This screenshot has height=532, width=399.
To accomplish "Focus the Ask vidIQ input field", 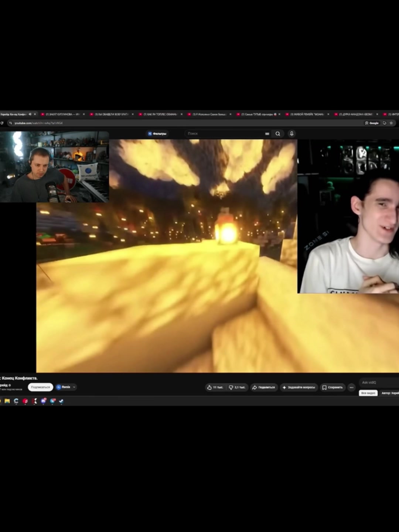I will pos(380,382).
